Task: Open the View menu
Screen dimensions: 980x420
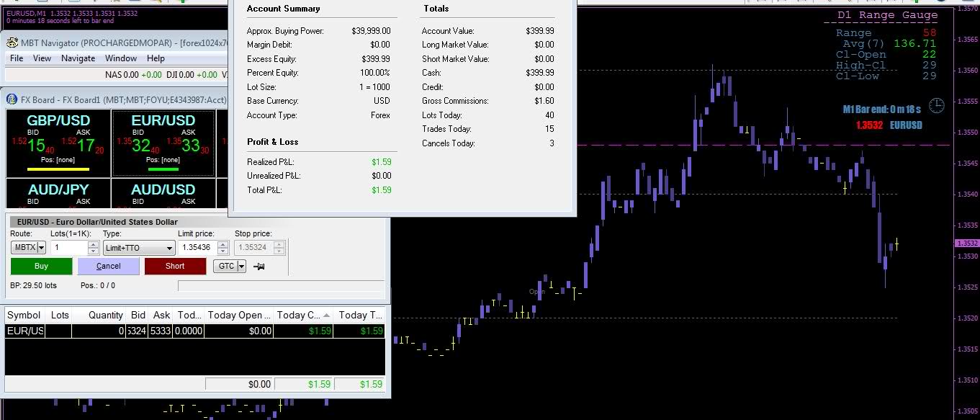Action: 42,58
